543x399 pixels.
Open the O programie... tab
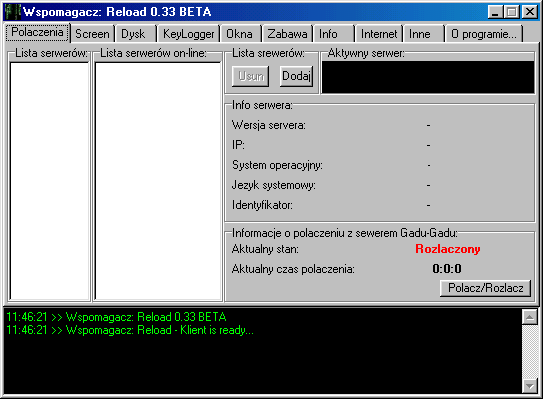point(484,34)
